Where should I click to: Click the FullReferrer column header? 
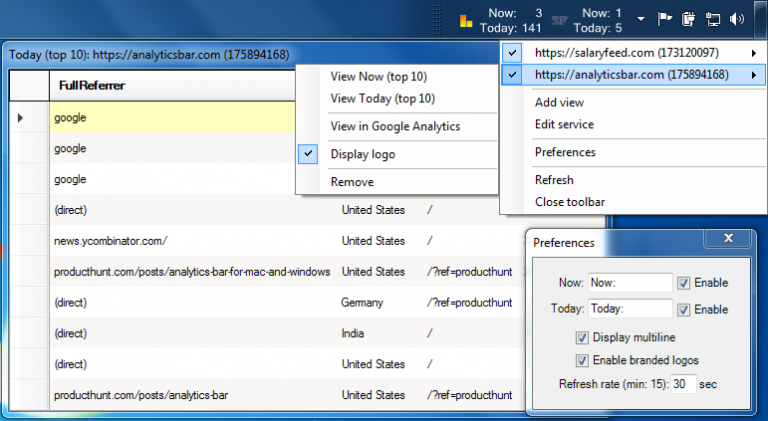(x=90, y=86)
